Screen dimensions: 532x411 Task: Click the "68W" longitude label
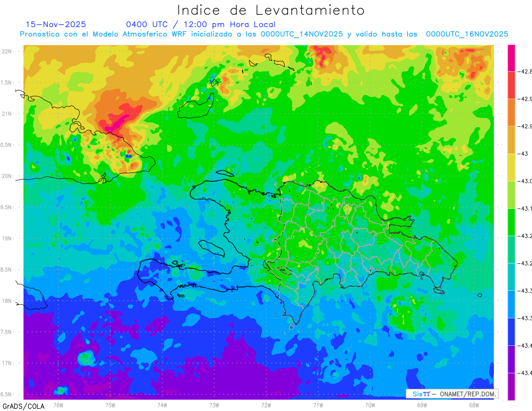coord(473,404)
